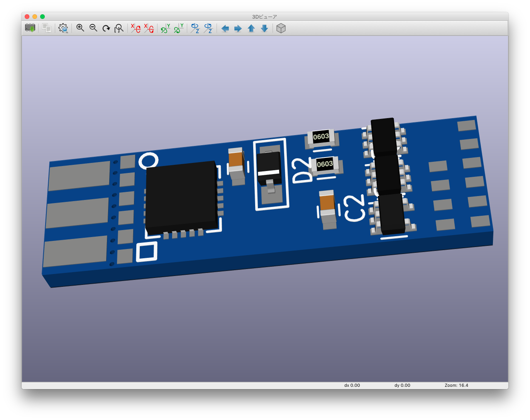Close the 3D viewer window with red button

point(27,17)
